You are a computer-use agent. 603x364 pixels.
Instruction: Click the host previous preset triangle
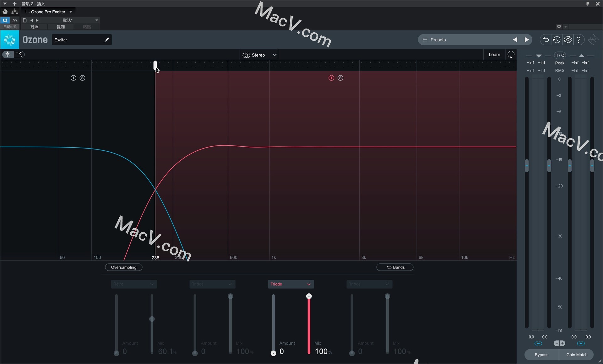click(x=31, y=20)
